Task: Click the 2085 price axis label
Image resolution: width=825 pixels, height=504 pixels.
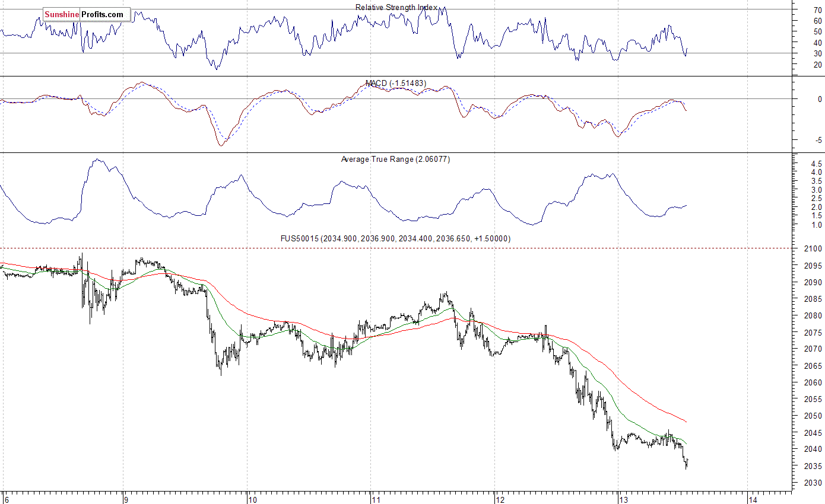Action: click(814, 299)
